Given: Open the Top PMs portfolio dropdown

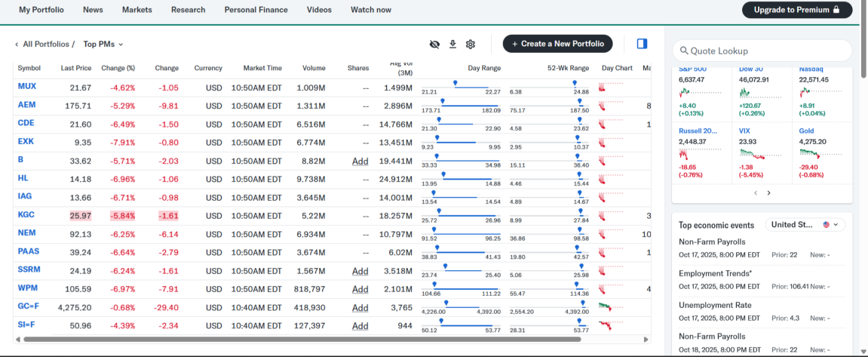Looking at the screenshot, I should [x=103, y=45].
